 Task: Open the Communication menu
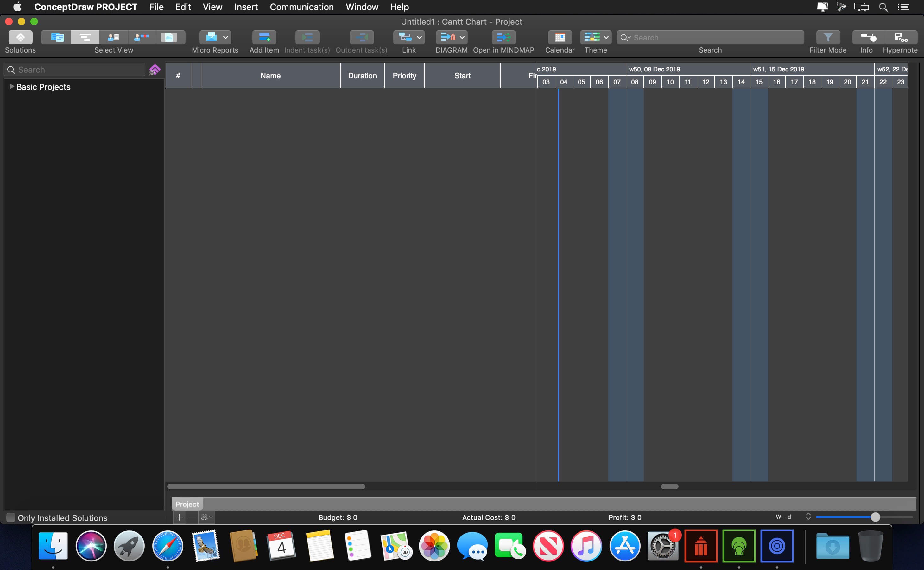301,7
